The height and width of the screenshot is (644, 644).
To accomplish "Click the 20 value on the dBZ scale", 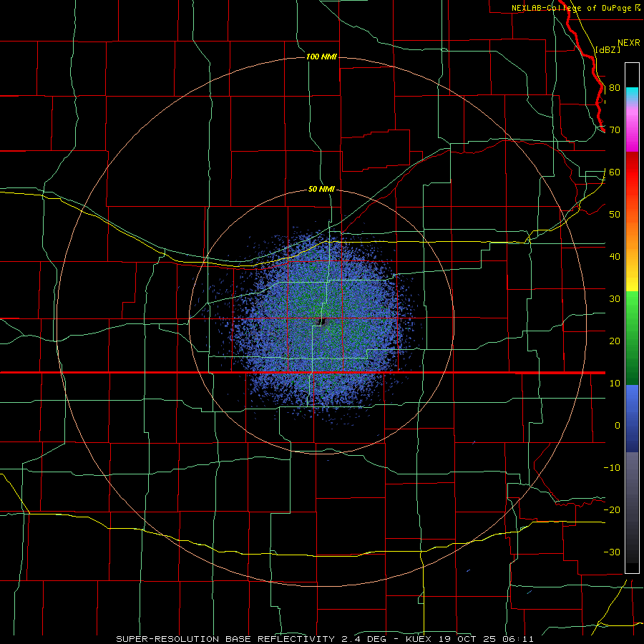I will tap(615, 341).
